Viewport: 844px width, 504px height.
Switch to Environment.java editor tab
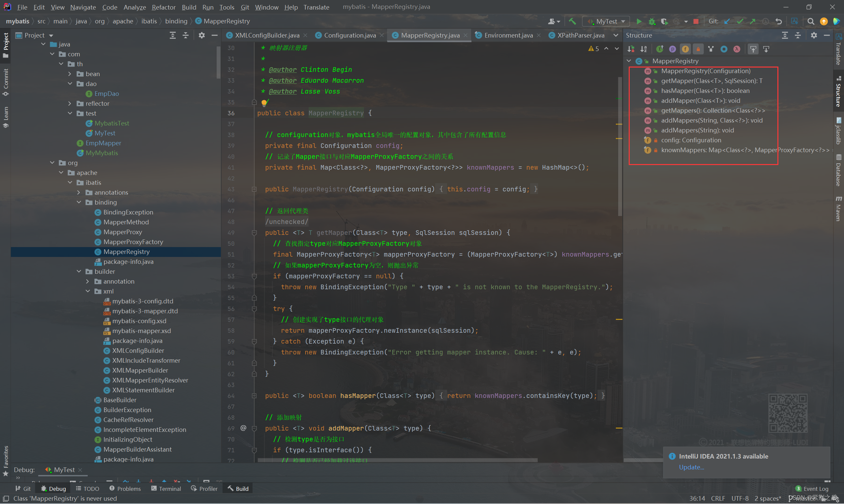[508, 35]
